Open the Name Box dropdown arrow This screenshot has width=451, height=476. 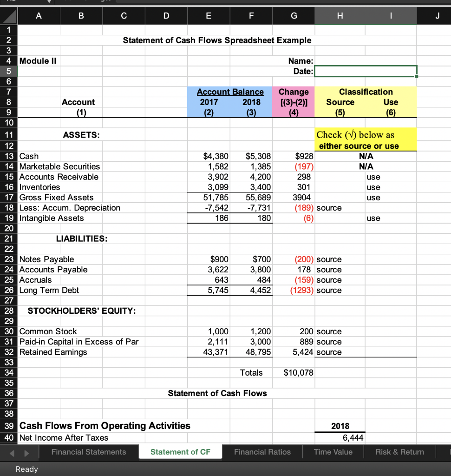coord(49,1)
